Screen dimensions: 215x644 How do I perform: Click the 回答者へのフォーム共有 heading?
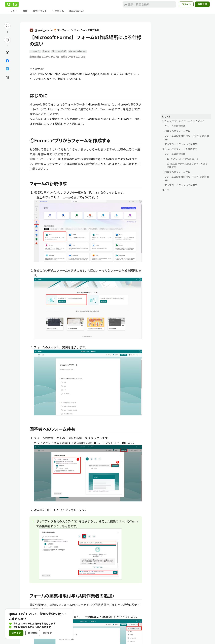click(52, 429)
